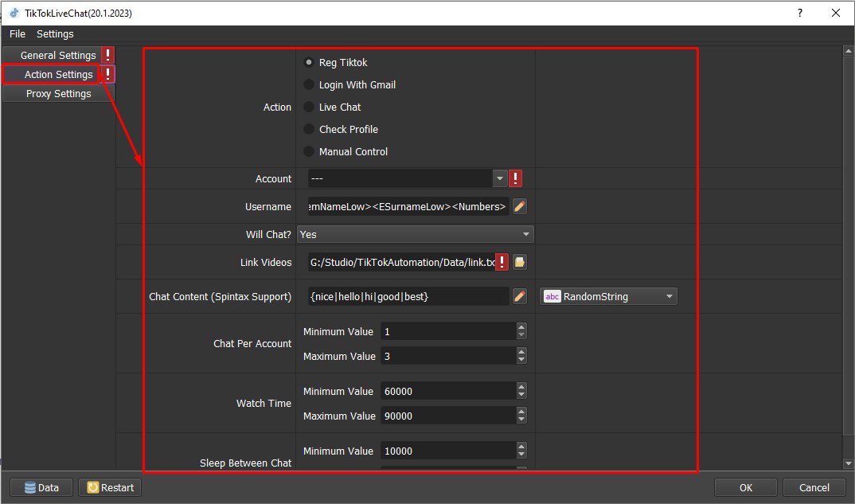This screenshot has width=855, height=504.
Task: Click the Watch Time Minimum Value field
Action: [448, 391]
